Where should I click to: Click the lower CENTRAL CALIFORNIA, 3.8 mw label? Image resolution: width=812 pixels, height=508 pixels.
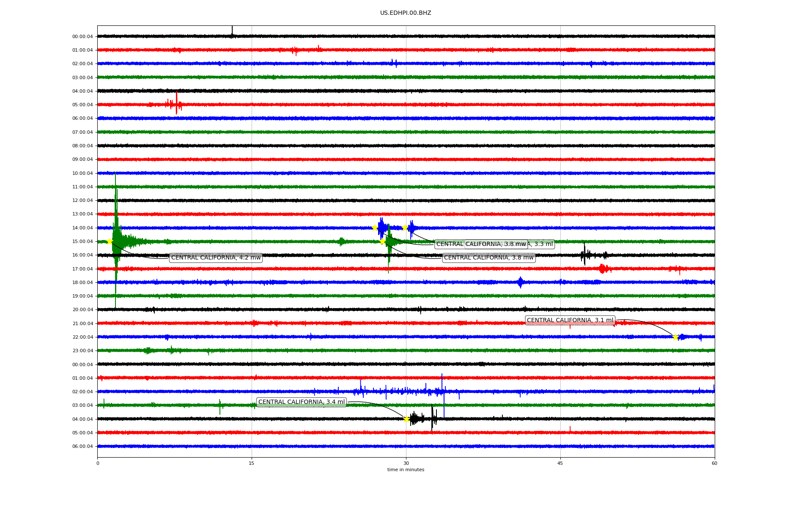click(488, 257)
